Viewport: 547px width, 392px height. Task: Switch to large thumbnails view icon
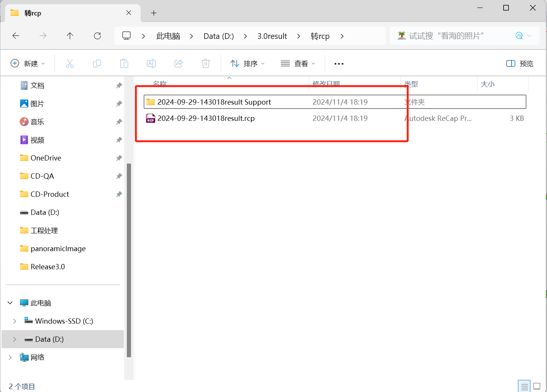[x=537, y=386]
